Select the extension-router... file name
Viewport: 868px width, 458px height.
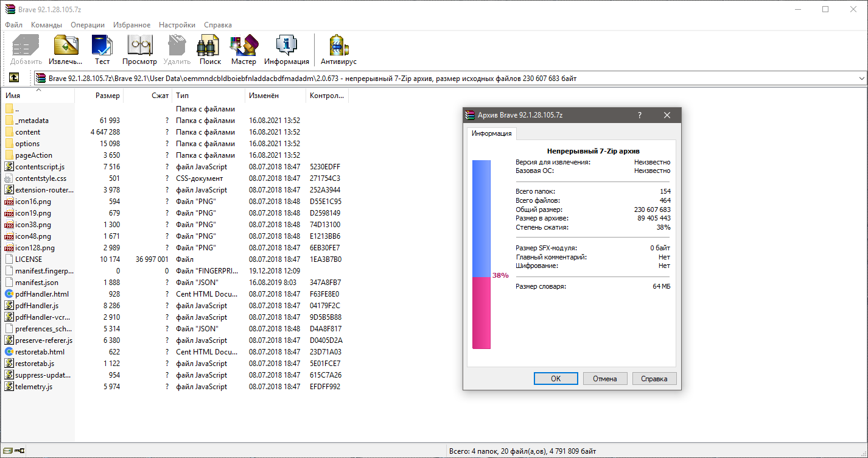coord(44,190)
